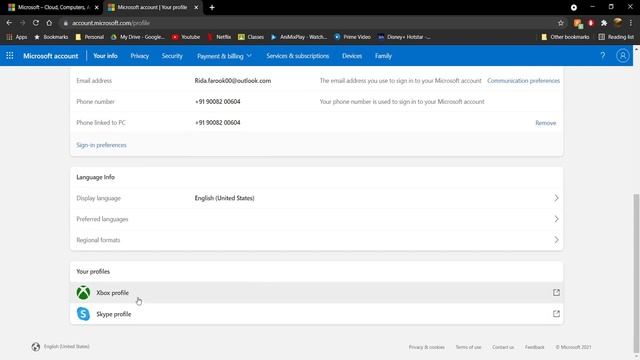Bookmark this page with star icon
Viewport: 640px width, 360px height.
561,23
